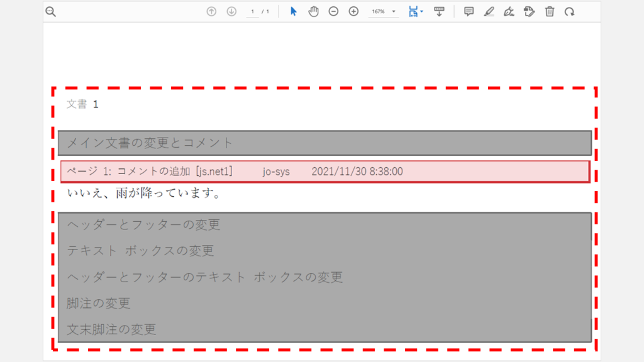Rotate the page with circular arrow
The width and height of the screenshot is (644, 362).
(x=569, y=11)
